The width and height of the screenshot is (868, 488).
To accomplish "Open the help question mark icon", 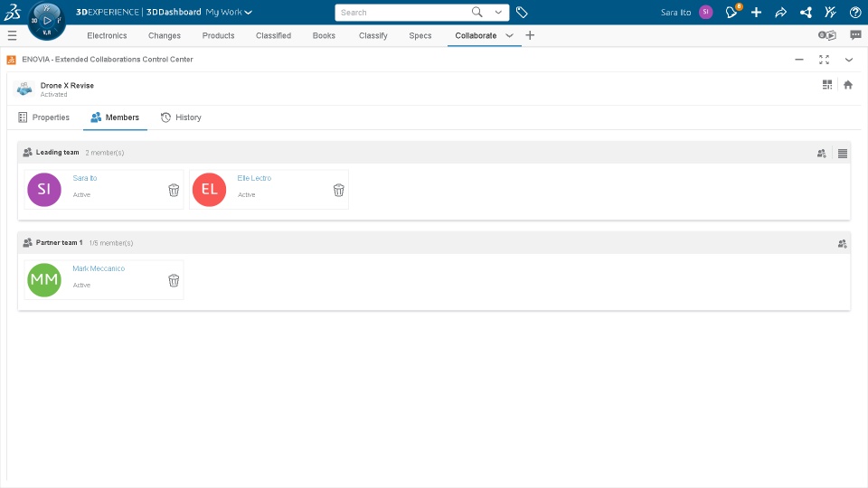I will coord(855,12).
